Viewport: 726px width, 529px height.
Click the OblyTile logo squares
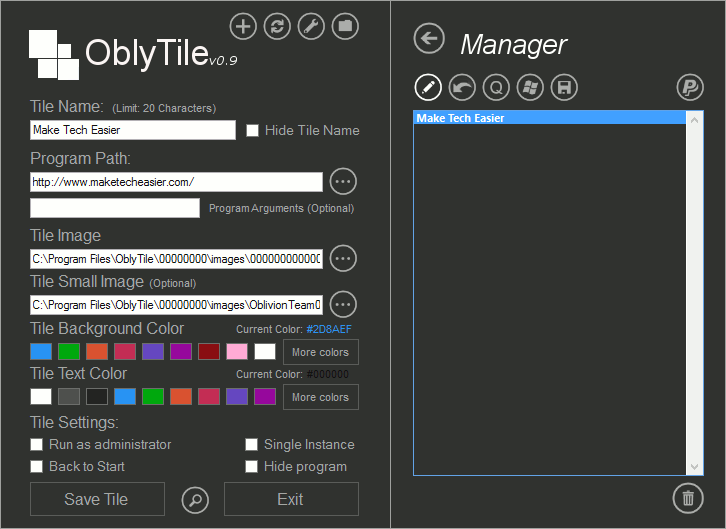54,55
